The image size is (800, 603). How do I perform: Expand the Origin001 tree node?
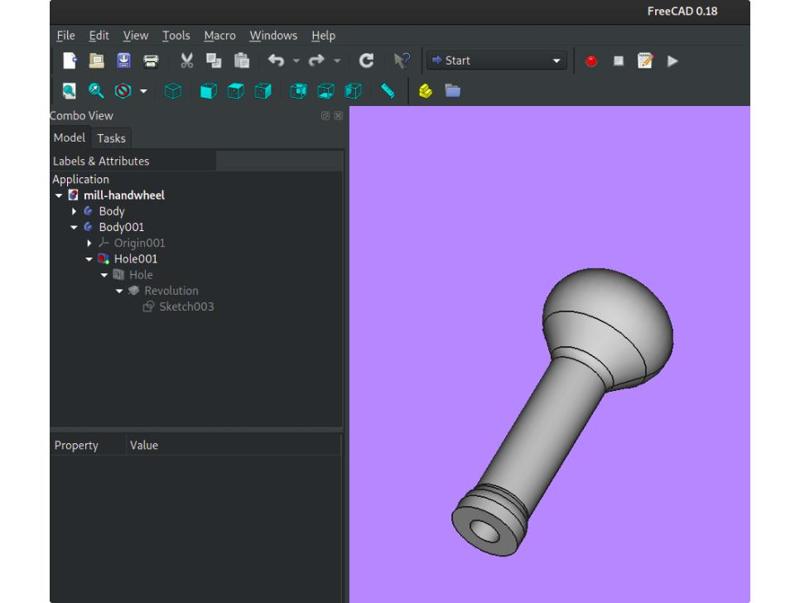click(x=89, y=243)
